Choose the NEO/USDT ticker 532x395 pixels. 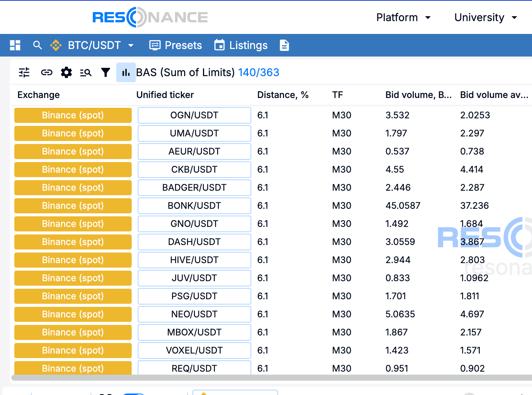(x=194, y=314)
